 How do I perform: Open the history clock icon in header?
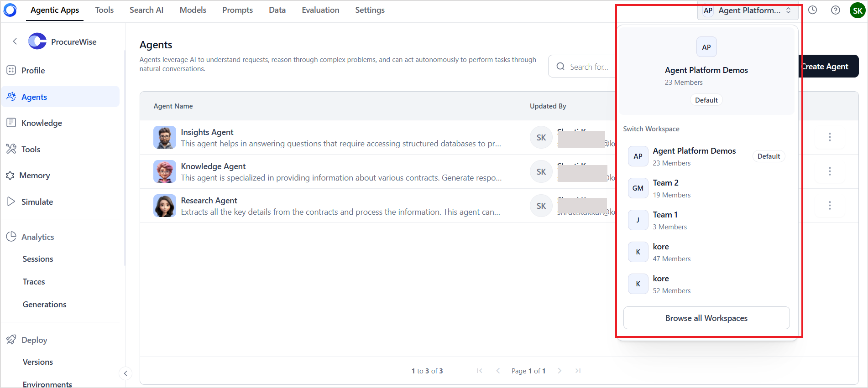pyautogui.click(x=813, y=10)
